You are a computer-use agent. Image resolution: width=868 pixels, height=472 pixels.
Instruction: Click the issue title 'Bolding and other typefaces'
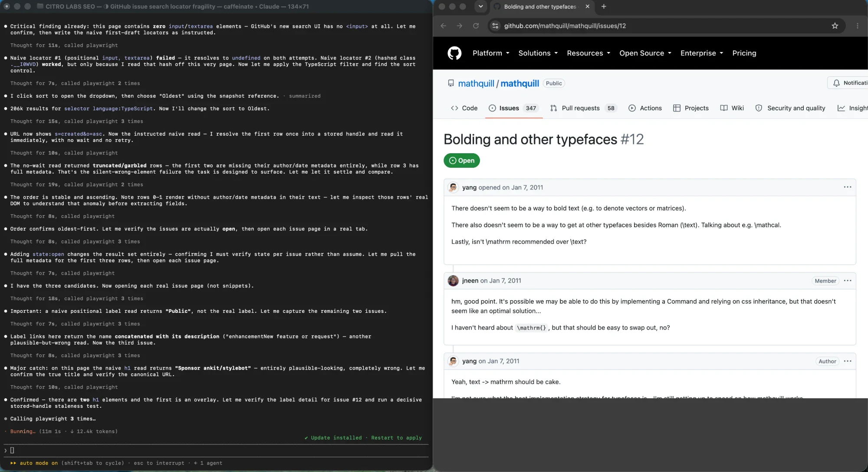(530, 139)
